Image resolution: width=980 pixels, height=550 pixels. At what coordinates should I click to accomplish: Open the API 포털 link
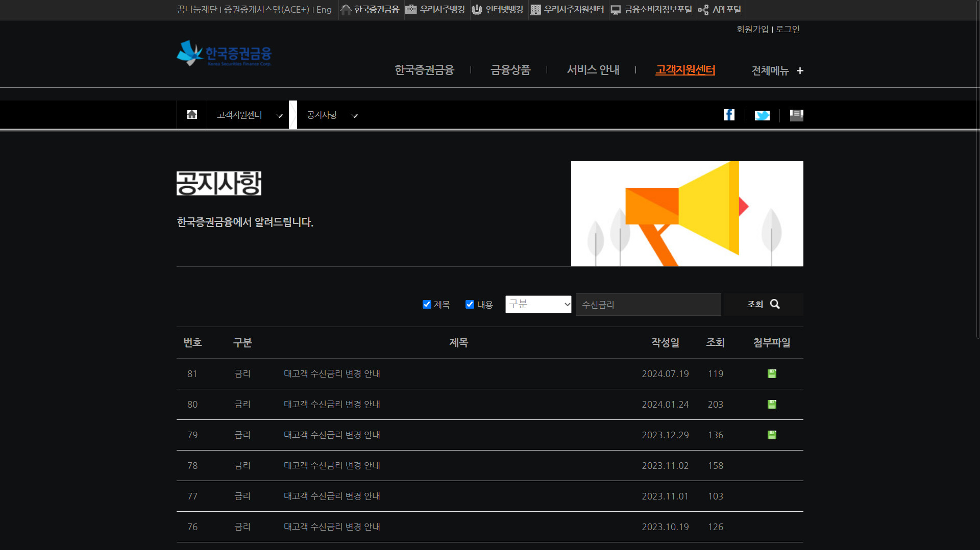pos(720,10)
